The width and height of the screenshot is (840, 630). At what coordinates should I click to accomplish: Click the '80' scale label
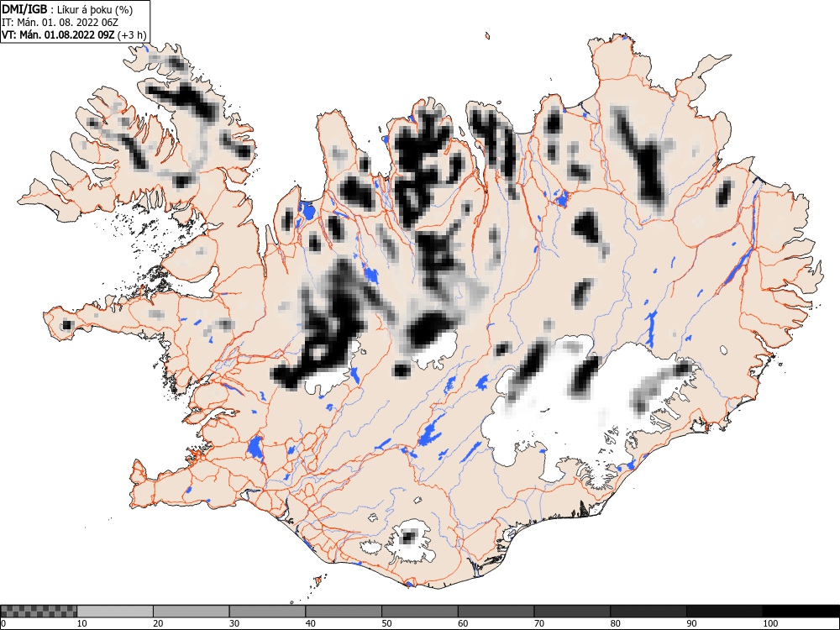(615, 623)
